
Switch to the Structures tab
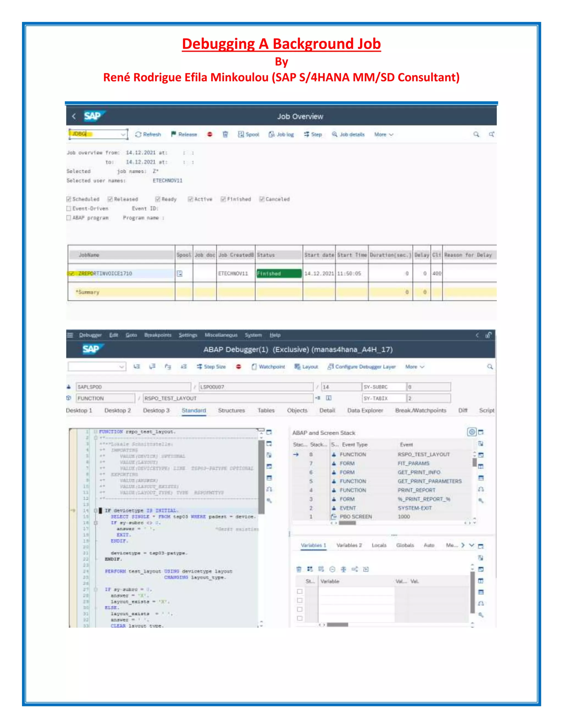pyautogui.click(x=231, y=410)
